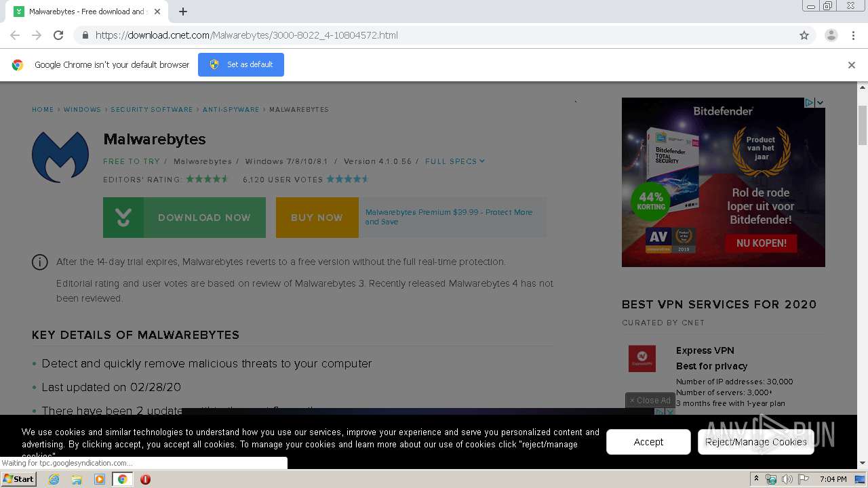This screenshot has height=488, width=868.
Task: Open the Chrome profile avatar icon
Action: 831,35
